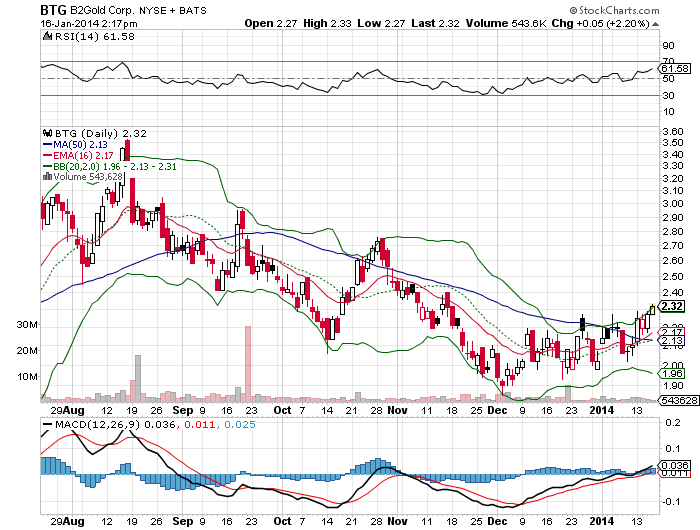The width and height of the screenshot is (700, 530).
Task: Click the MACD signal value 0.011
Action: [x=200, y=424]
